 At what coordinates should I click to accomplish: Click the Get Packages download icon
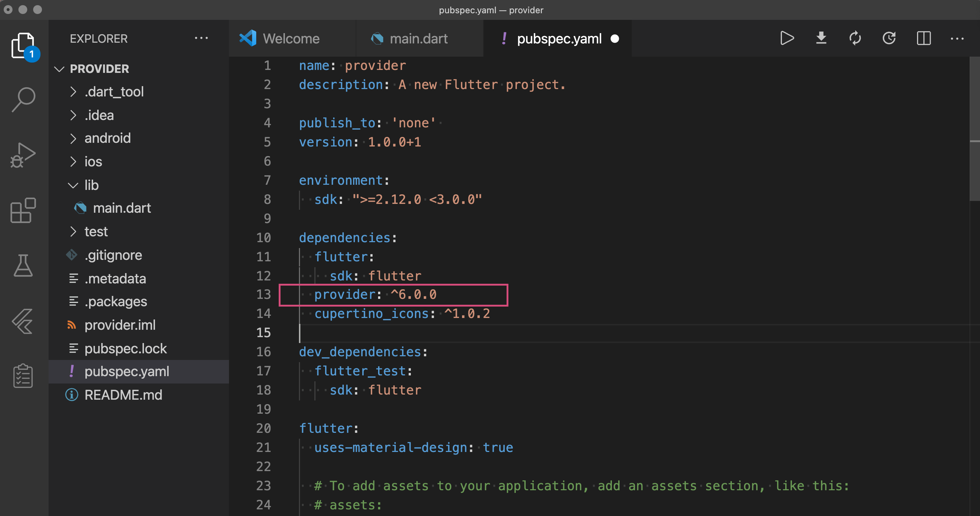click(x=821, y=38)
